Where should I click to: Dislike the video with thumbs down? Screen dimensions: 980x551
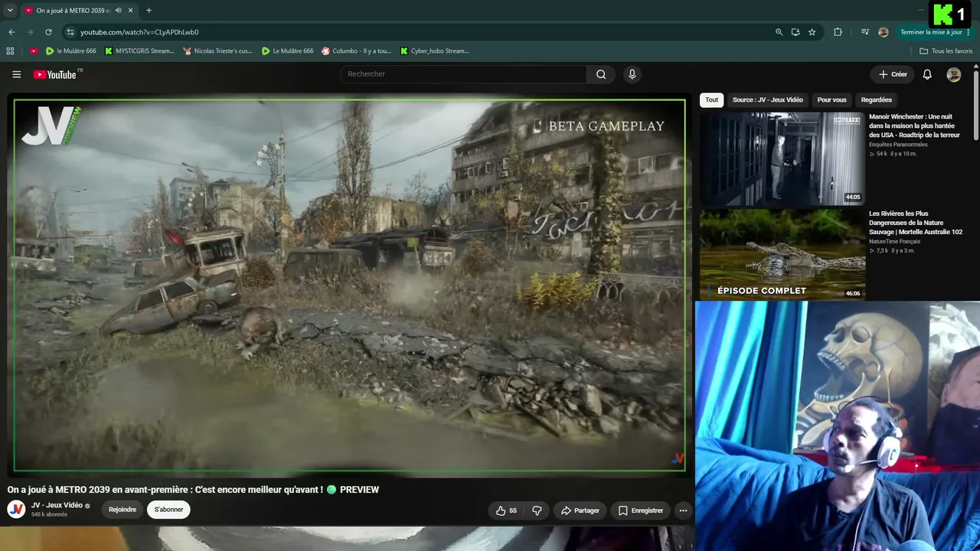537,510
